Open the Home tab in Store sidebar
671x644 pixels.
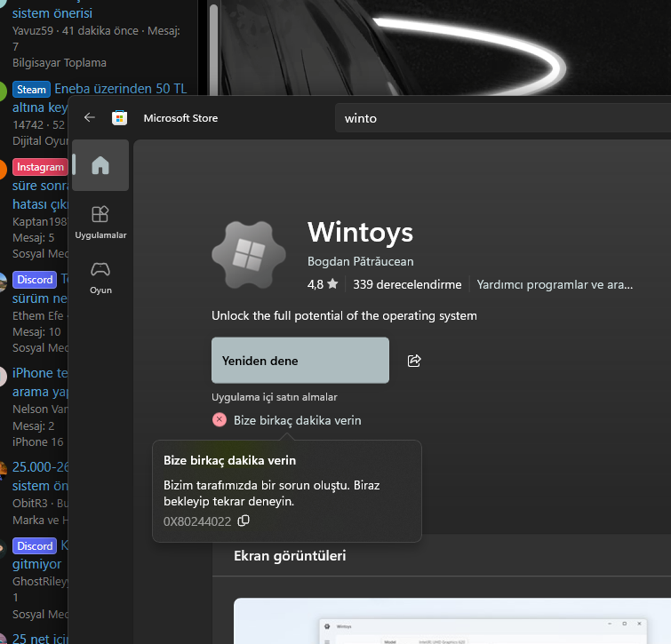point(100,165)
